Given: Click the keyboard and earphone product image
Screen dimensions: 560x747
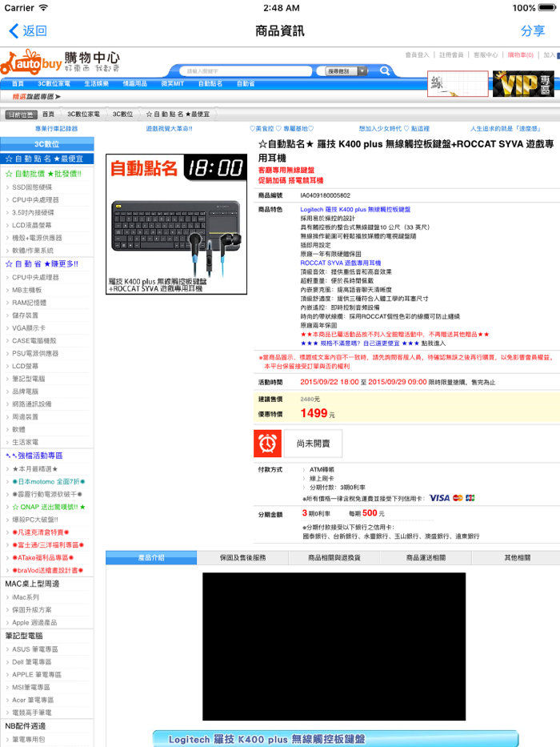Looking at the screenshot, I should (176, 224).
